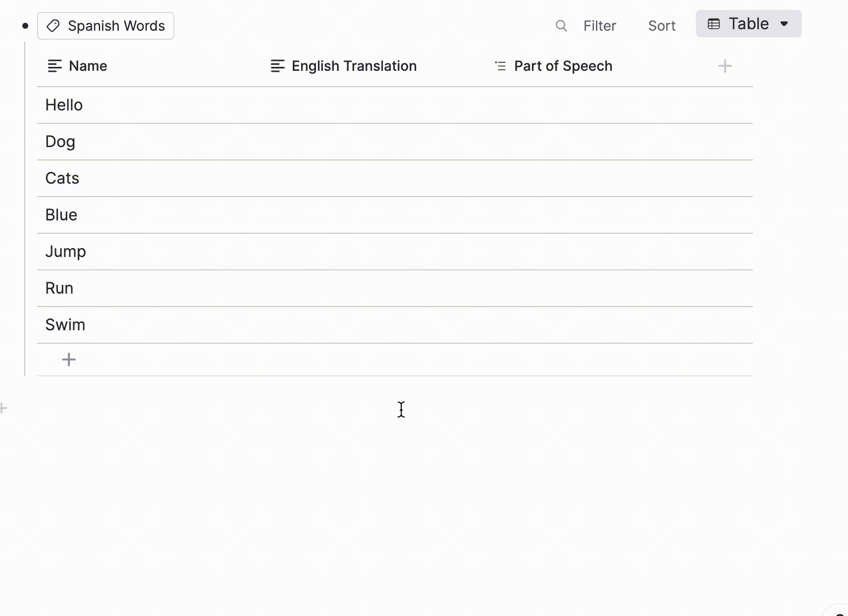Select the Dog entry

click(x=60, y=142)
